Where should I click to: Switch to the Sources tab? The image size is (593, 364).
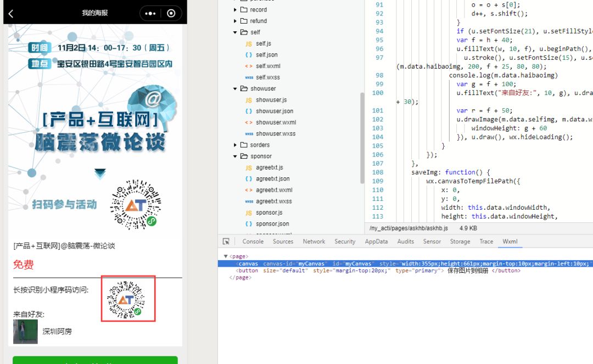(x=283, y=242)
